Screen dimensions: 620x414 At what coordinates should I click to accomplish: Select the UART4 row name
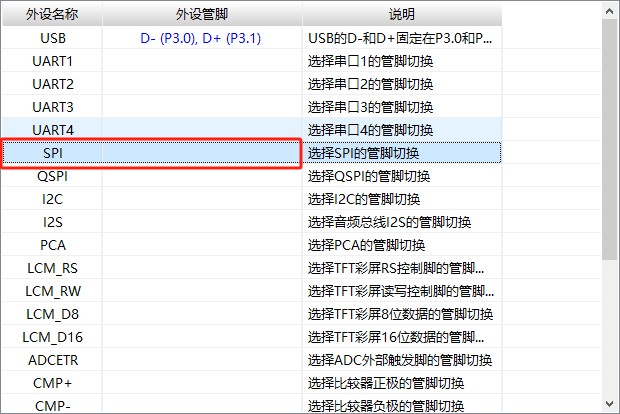53,130
